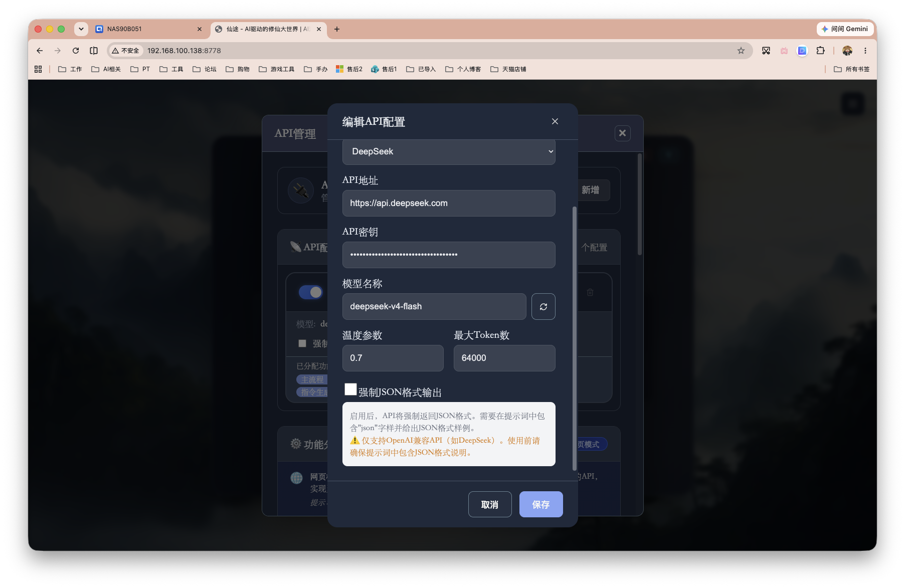Screen dimensions: 905x588
Task: Open the AI相关 bookmarks folder
Action: click(106, 69)
